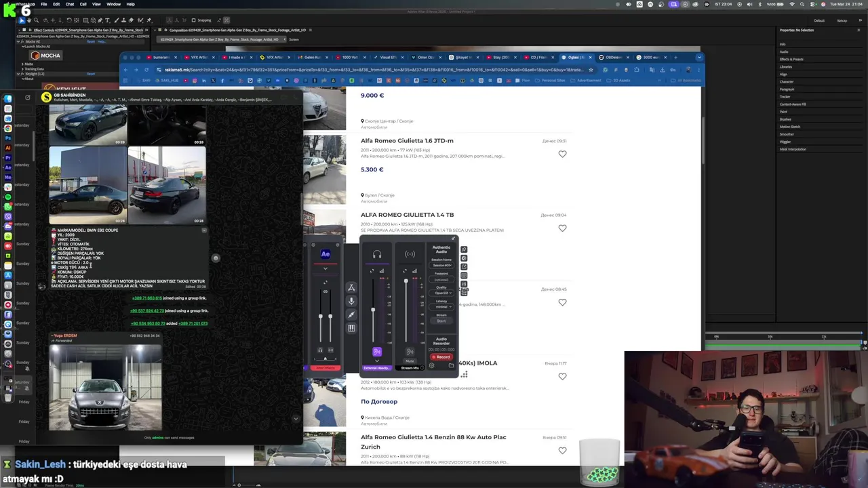
Task: Open the Content-Aware Fill panel
Action: 793,104
